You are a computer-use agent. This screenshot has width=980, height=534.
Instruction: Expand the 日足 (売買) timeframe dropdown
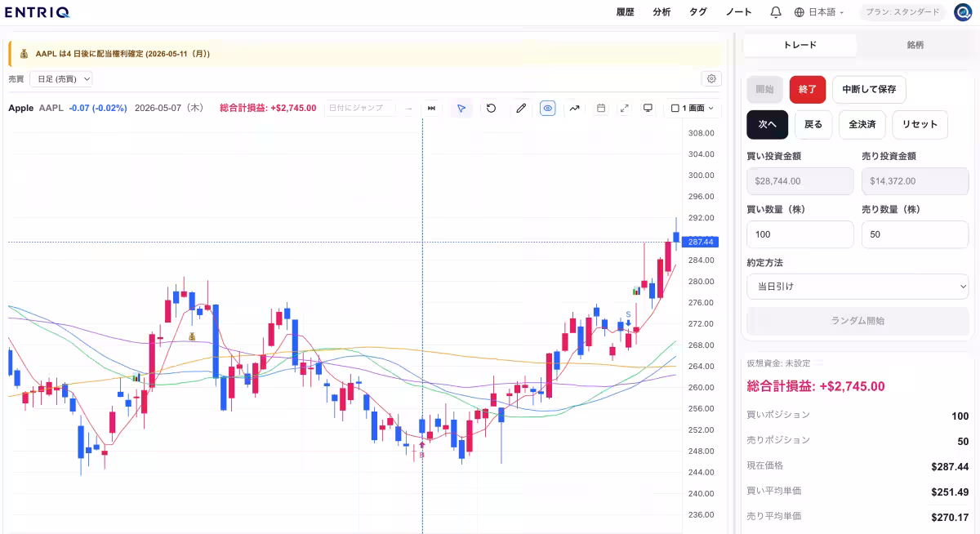[x=61, y=78]
